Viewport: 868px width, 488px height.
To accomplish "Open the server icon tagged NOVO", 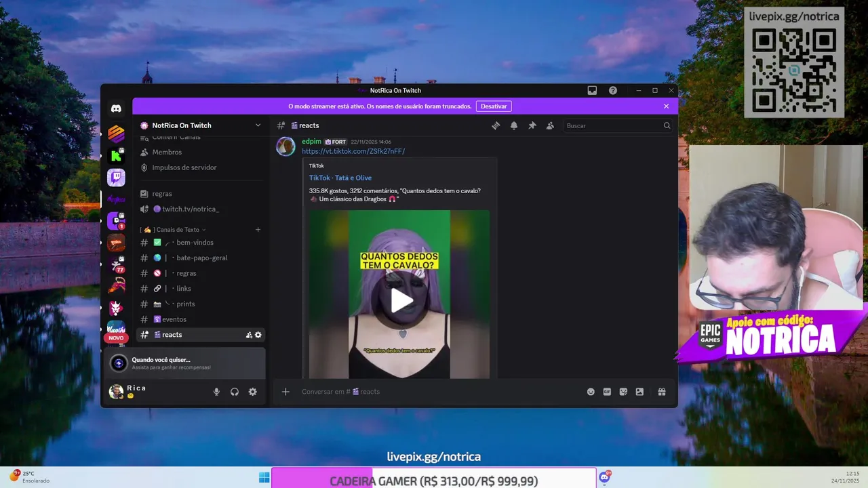I will [x=116, y=330].
